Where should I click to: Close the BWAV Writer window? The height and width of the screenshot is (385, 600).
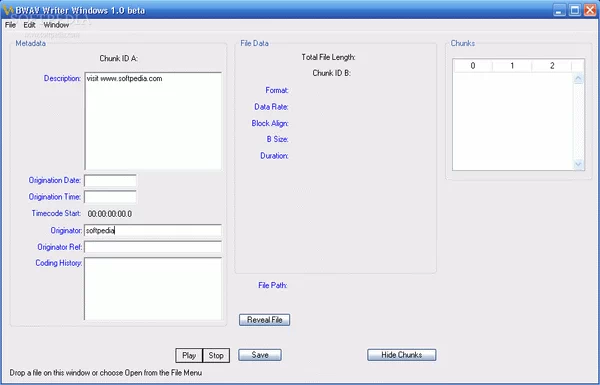click(590, 10)
